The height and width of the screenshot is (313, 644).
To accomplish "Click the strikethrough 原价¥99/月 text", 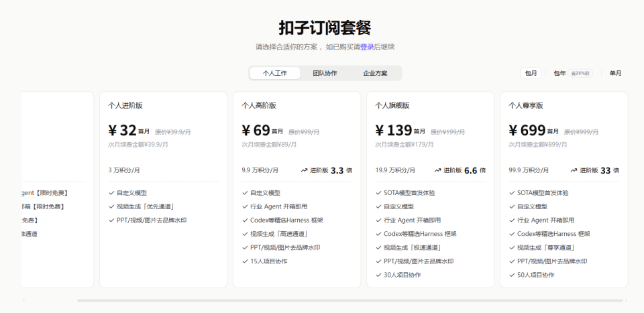I will (x=304, y=132).
